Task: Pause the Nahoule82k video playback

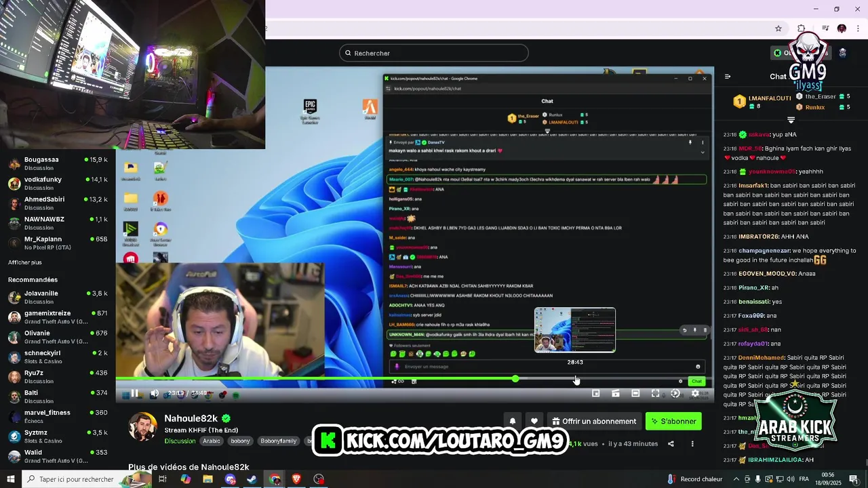Action: 134,393
